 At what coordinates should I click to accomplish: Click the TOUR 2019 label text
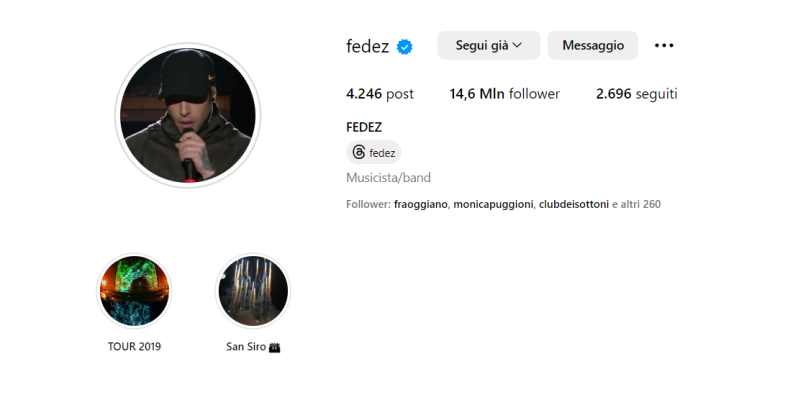pos(134,346)
